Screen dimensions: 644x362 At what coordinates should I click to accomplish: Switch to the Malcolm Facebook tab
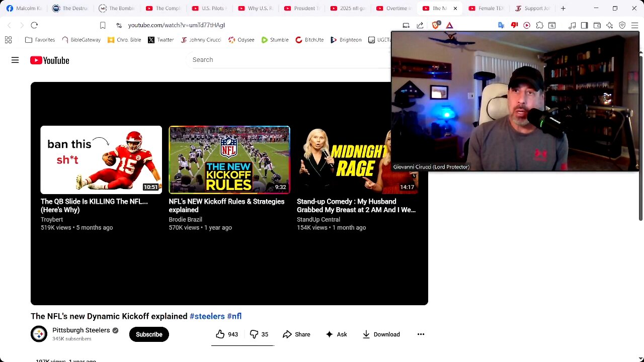click(24, 8)
